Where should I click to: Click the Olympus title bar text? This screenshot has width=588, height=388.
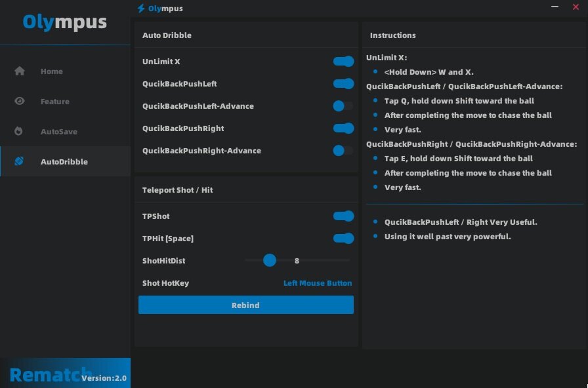click(x=165, y=9)
